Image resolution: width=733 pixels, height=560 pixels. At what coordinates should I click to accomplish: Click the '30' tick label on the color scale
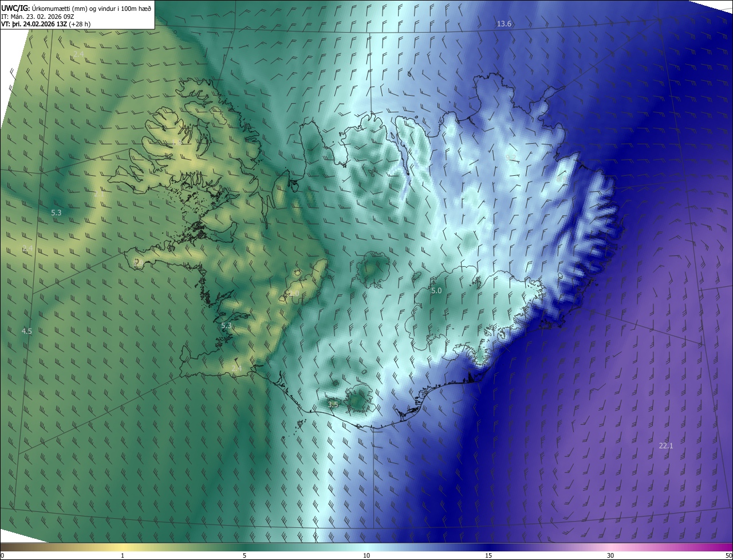(x=610, y=555)
